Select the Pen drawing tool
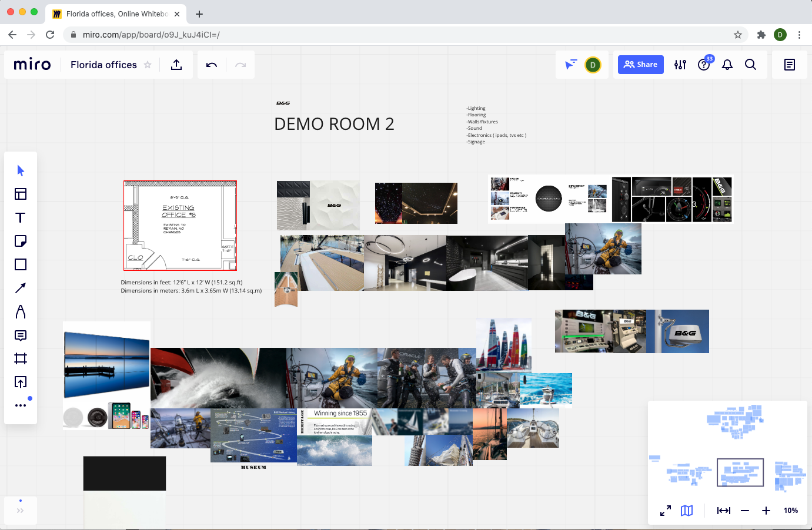 point(21,311)
